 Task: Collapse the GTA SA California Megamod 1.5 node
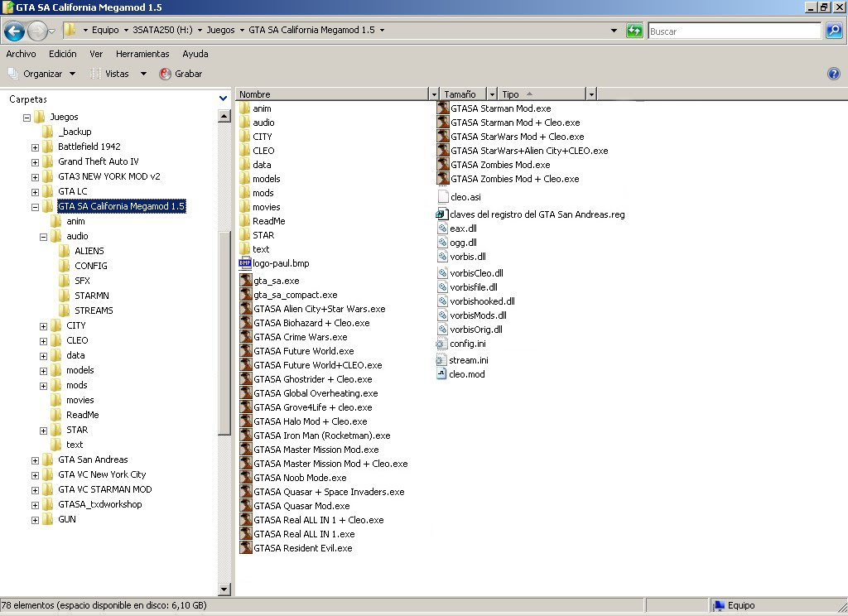click(x=35, y=207)
